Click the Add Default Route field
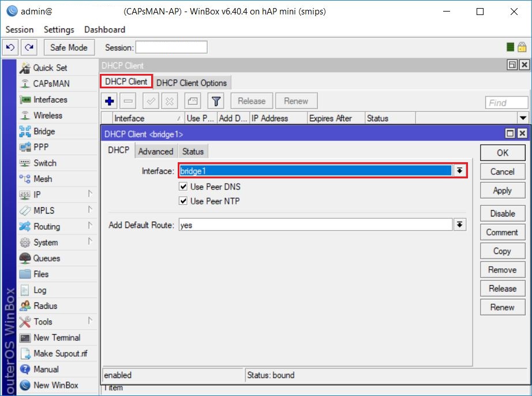 coord(316,225)
